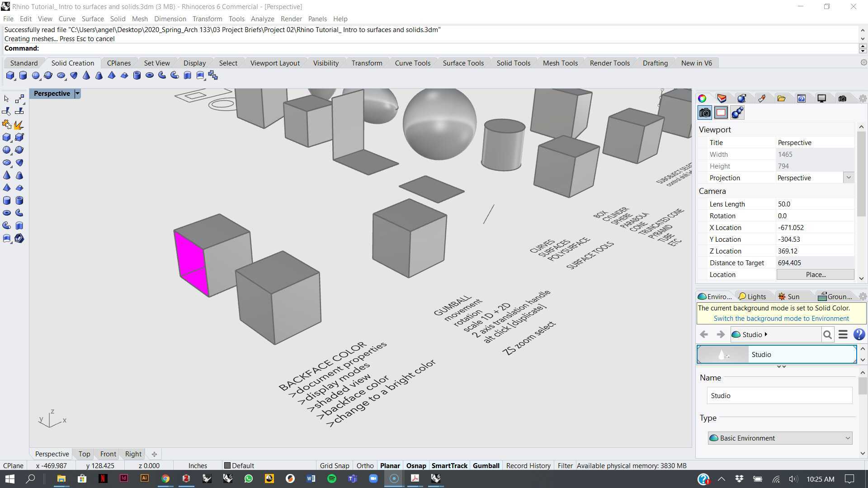Enable Ortho mode in the status bar
Image resolution: width=868 pixels, height=488 pixels.
[365, 465]
